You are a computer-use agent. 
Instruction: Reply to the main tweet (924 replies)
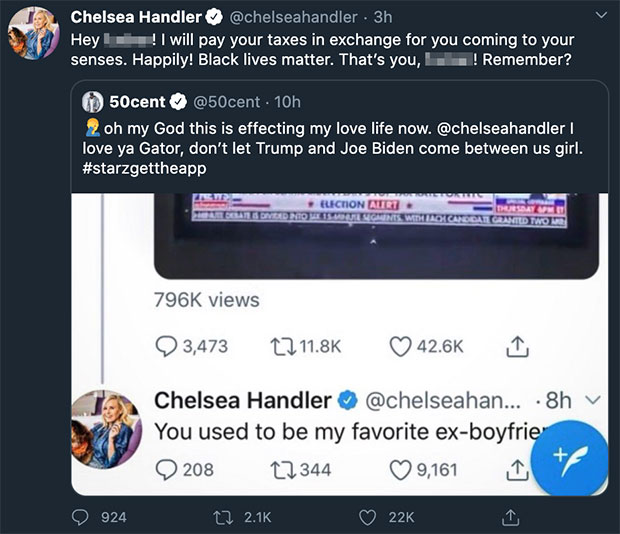(x=79, y=516)
